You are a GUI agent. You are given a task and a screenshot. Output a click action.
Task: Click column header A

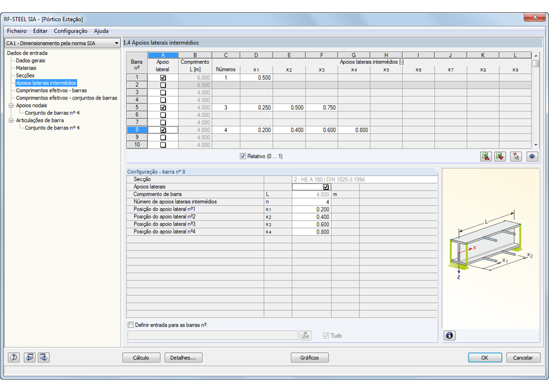(163, 55)
